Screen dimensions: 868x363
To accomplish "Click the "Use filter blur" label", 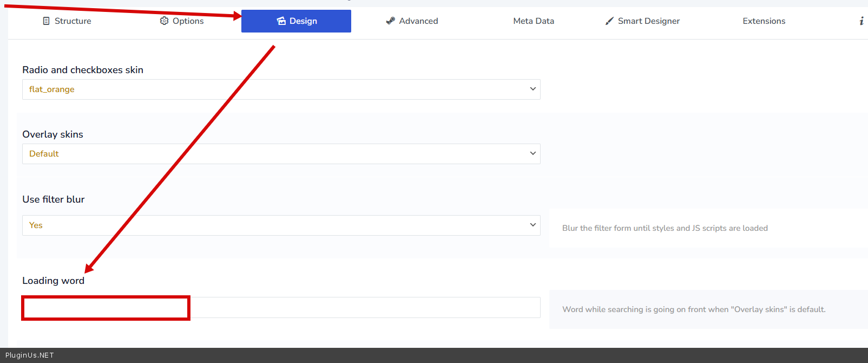I will (53, 199).
